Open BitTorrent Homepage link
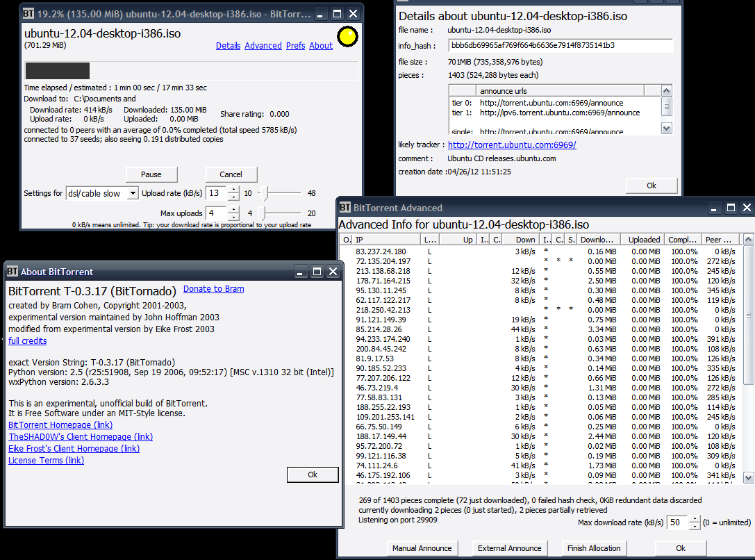 pos(60,425)
